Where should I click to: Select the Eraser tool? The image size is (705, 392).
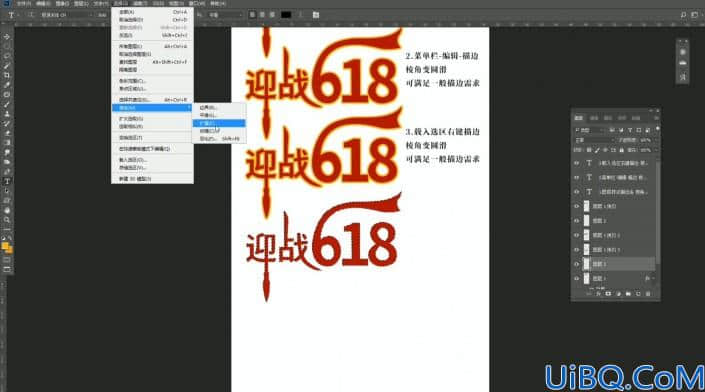(x=7, y=133)
